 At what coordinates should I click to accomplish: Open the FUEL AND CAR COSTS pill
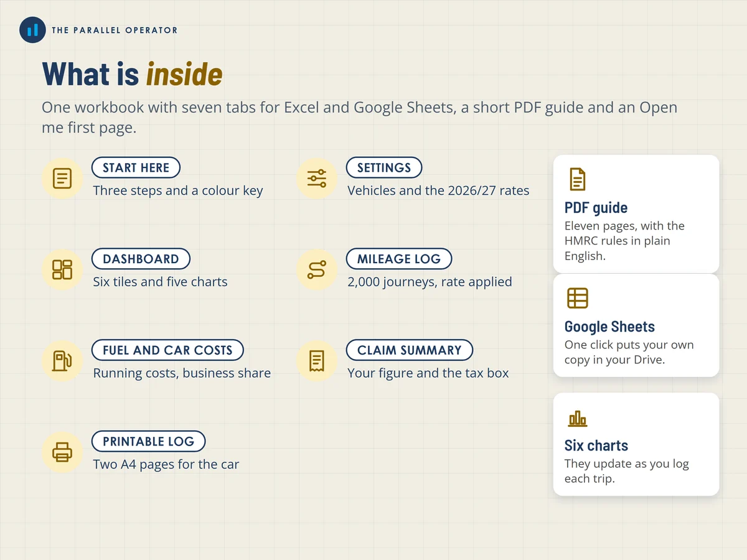[x=167, y=350]
